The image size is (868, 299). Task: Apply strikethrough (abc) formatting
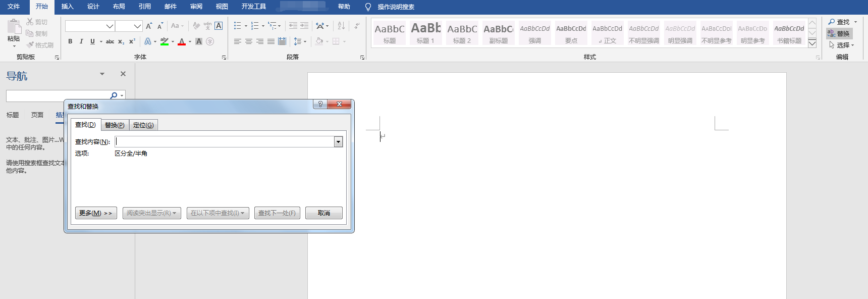pos(110,41)
